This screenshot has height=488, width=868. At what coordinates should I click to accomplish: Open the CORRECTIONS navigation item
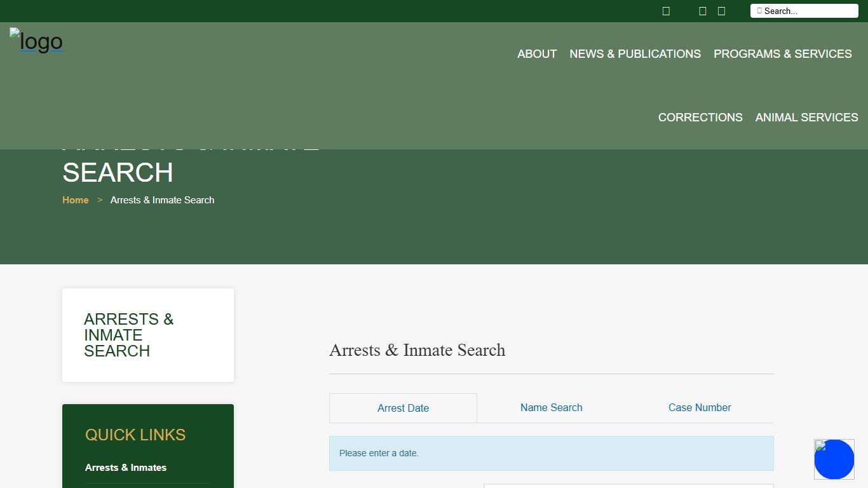point(700,118)
